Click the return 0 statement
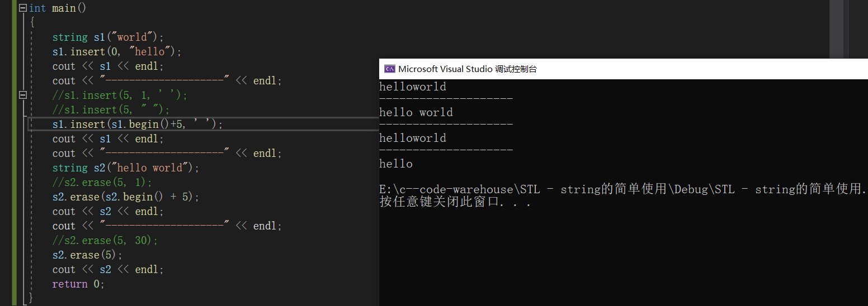Image resolution: width=868 pixels, height=306 pixels. pos(78,284)
